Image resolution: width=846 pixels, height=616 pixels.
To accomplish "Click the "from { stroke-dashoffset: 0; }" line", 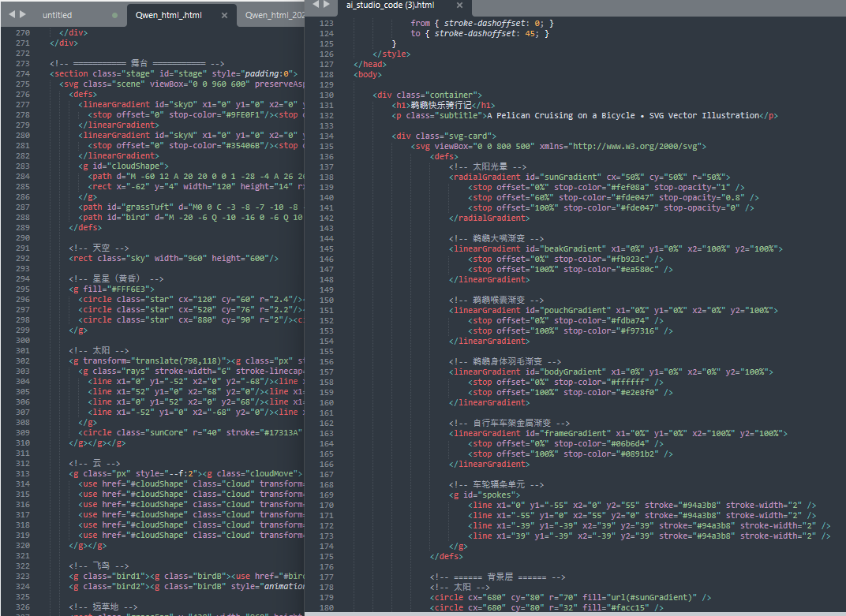I will (482, 23).
